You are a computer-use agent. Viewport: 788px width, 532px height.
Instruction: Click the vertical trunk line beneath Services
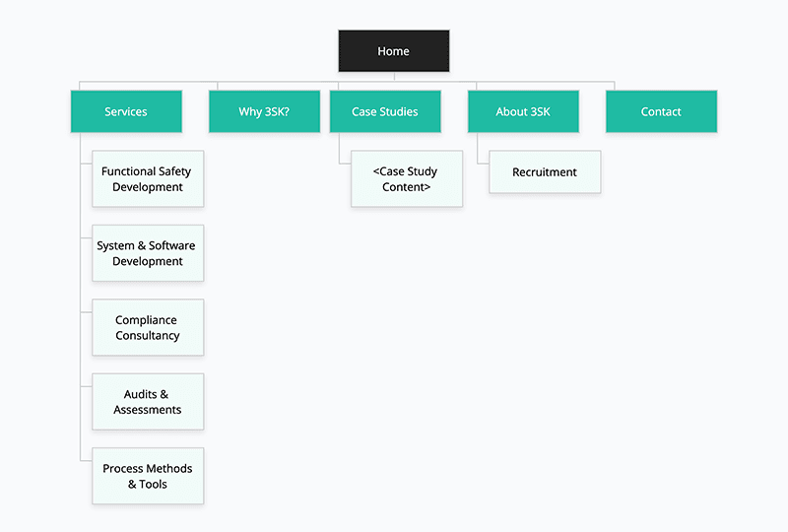click(x=81, y=296)
